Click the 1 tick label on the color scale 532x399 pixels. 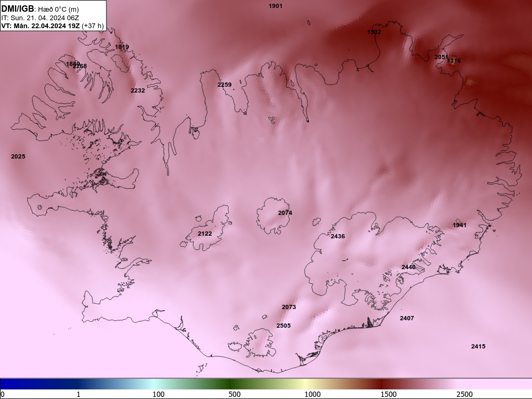pyautogui.click(x=78, y=394)
